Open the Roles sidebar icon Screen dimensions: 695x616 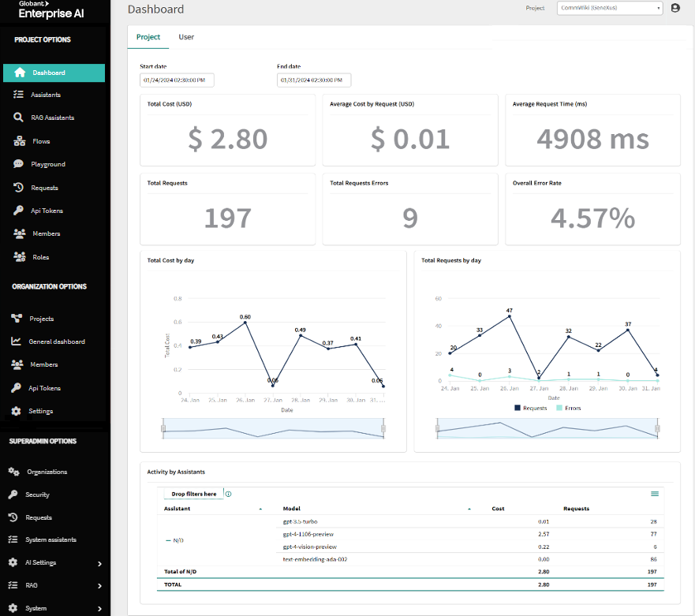click(x=19, y=257)
